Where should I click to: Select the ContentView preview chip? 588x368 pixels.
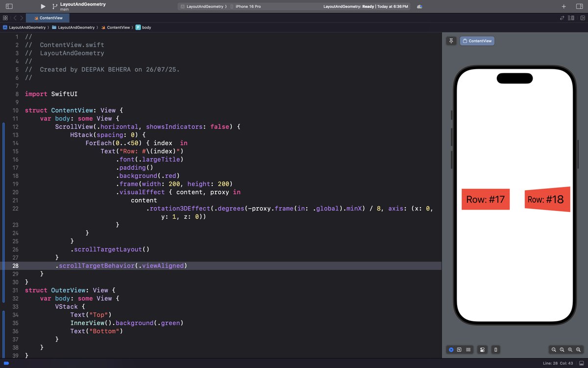[477, 41]
